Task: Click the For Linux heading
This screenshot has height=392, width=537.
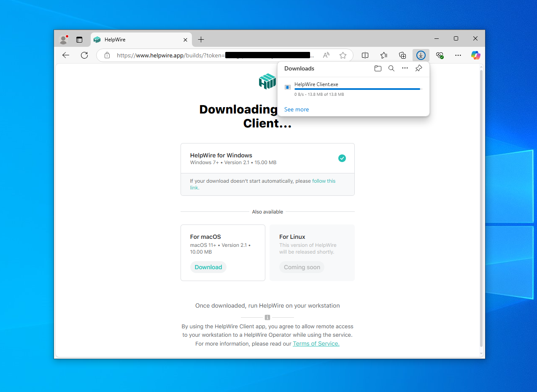Action: (x=292, y=237)
